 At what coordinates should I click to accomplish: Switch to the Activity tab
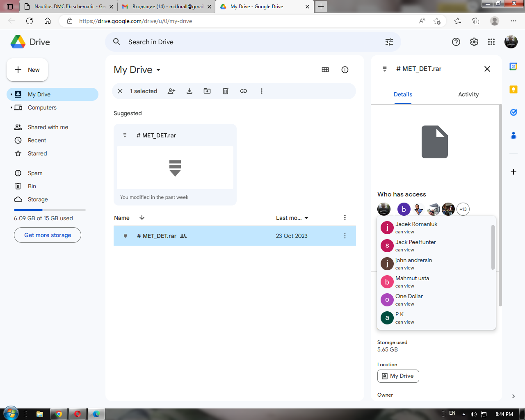[x=468, y=94]
